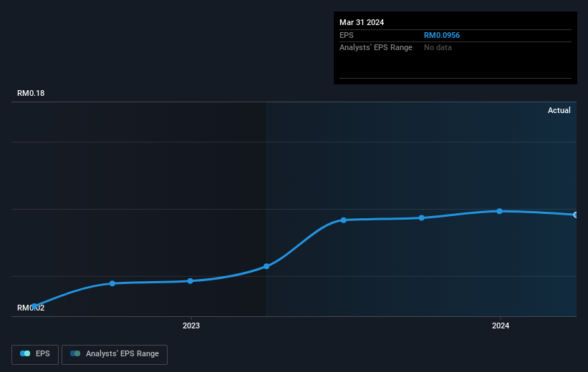The width and height of the screenshot is (588, 372).
Task: Select the second EPS data point in 2022
Action: 112,283
